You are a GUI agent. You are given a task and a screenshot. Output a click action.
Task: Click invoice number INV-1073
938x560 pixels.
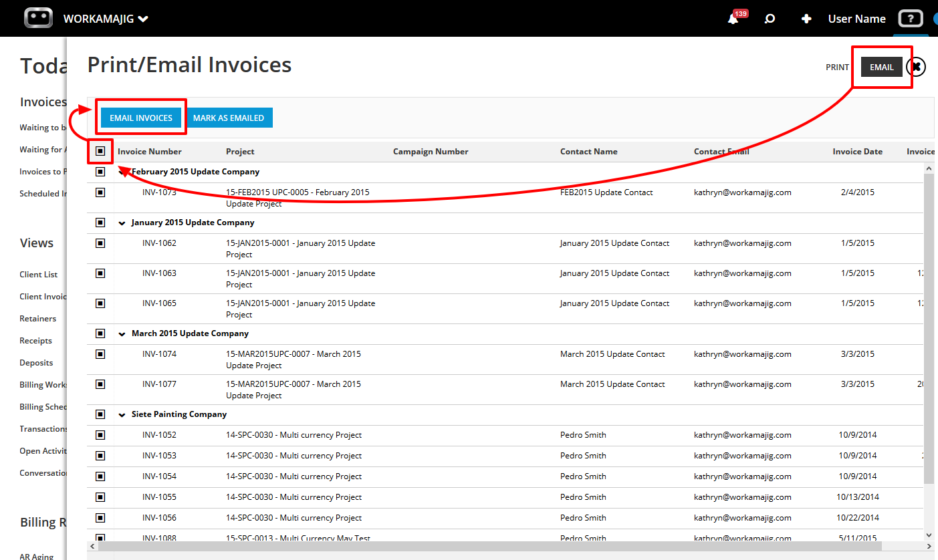point(159,192)
